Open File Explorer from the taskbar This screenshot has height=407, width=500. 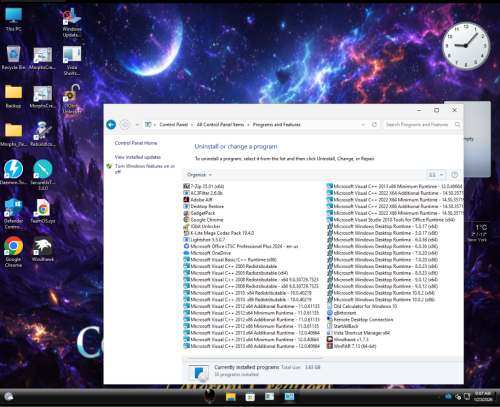pyautogui.click(x=231, y=397)
